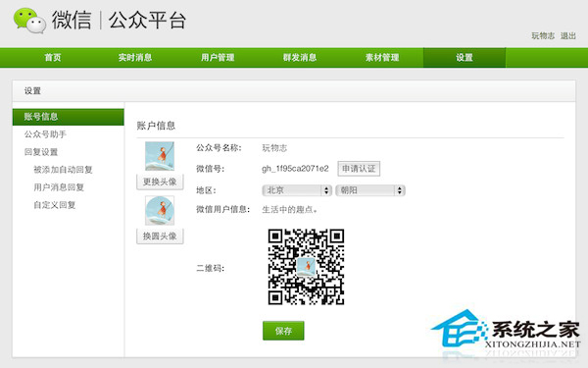The height and width of the screenshot is (368, 588).
Task: Select 账号信息 in the sidebar
Action: [x=69, y=117]
